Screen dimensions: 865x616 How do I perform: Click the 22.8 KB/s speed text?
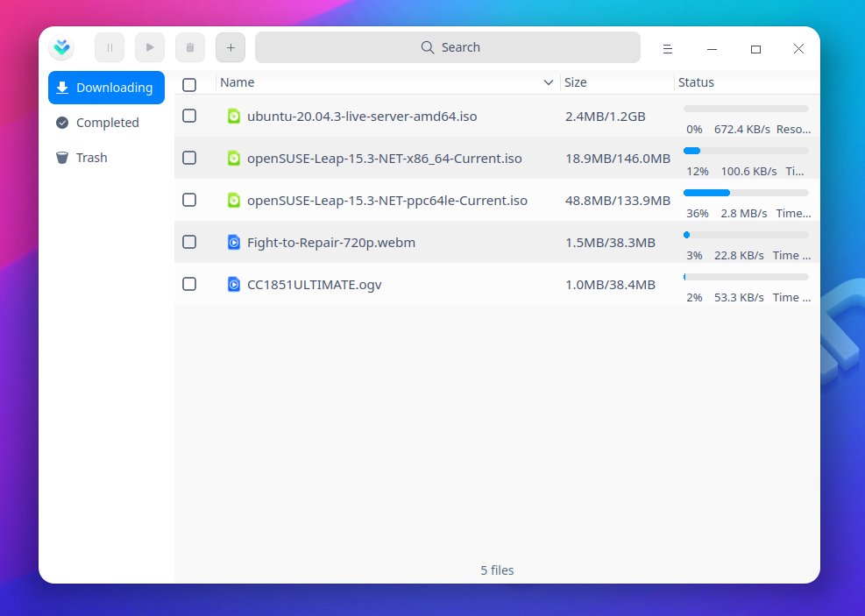click(739, 255)
